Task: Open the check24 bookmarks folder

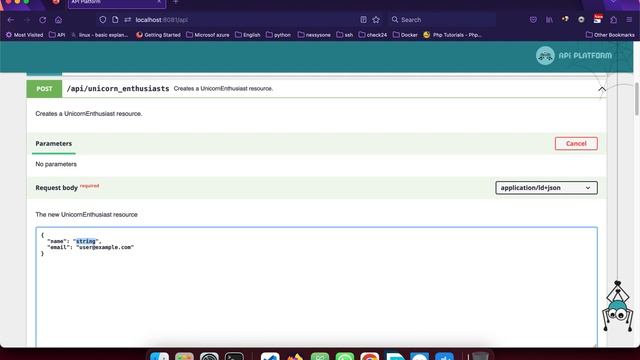Action: pos(373,35)
